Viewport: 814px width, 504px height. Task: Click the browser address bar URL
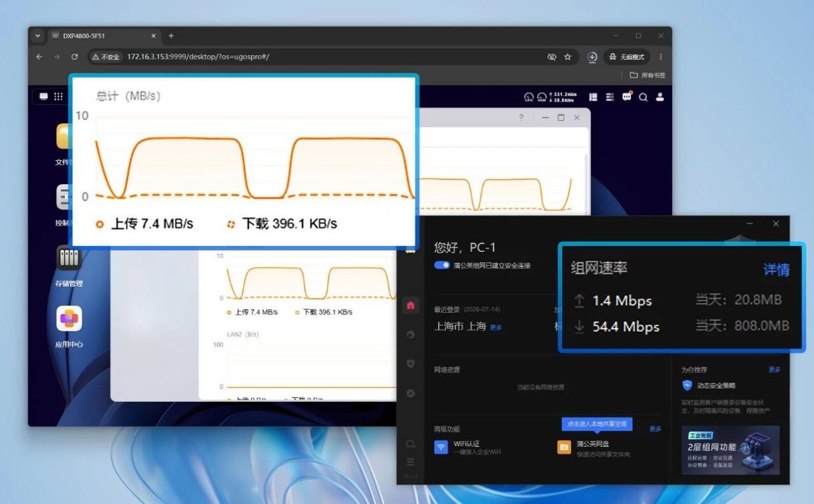(x=198, y=56)
